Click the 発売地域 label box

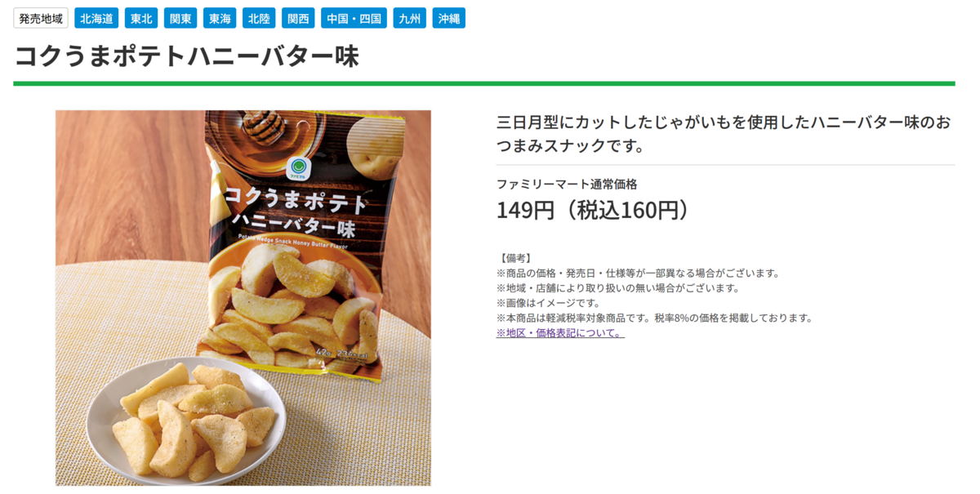point(41,18)
